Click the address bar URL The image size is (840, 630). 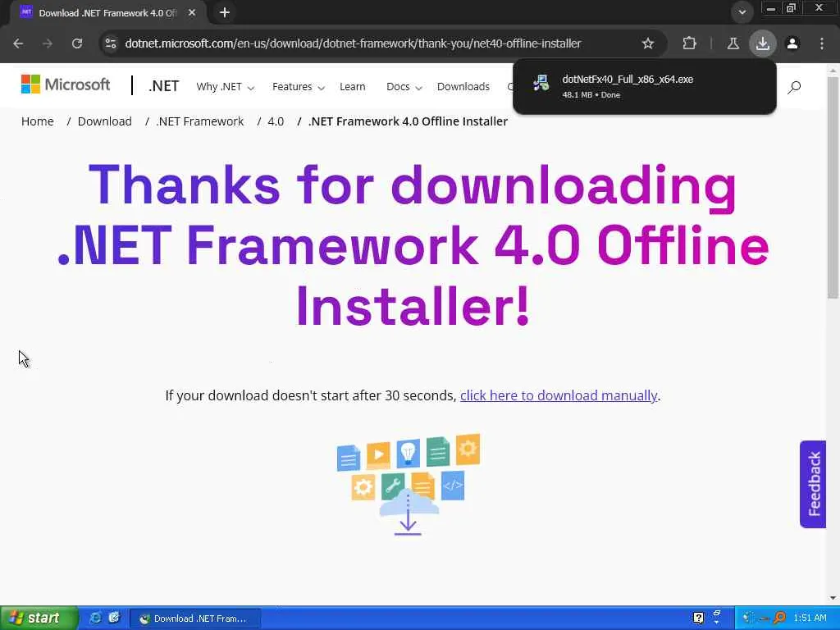353,43
